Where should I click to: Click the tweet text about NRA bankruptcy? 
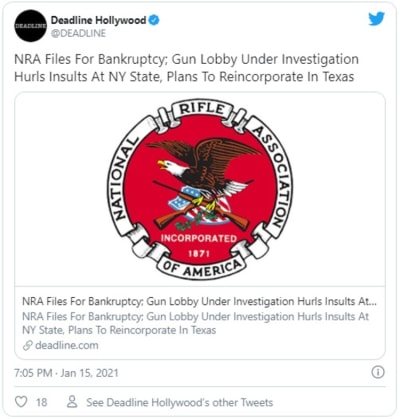(186, 68)
